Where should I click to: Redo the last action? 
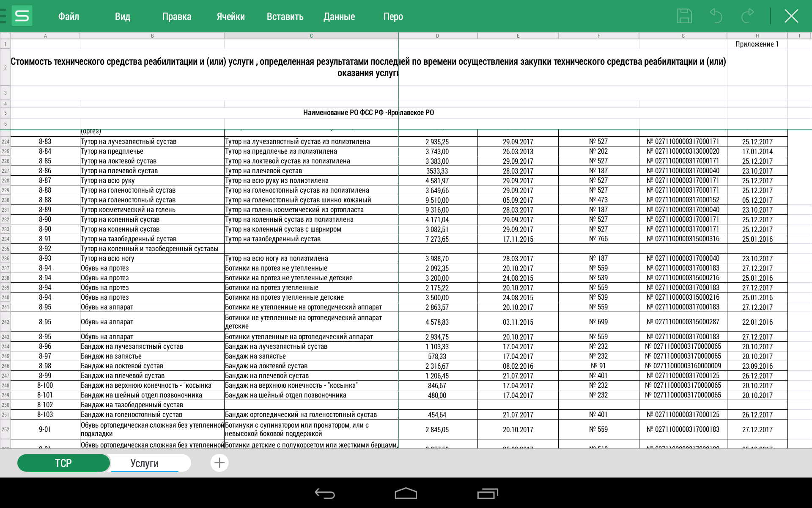pyautogui.click(x=747, y=16)
